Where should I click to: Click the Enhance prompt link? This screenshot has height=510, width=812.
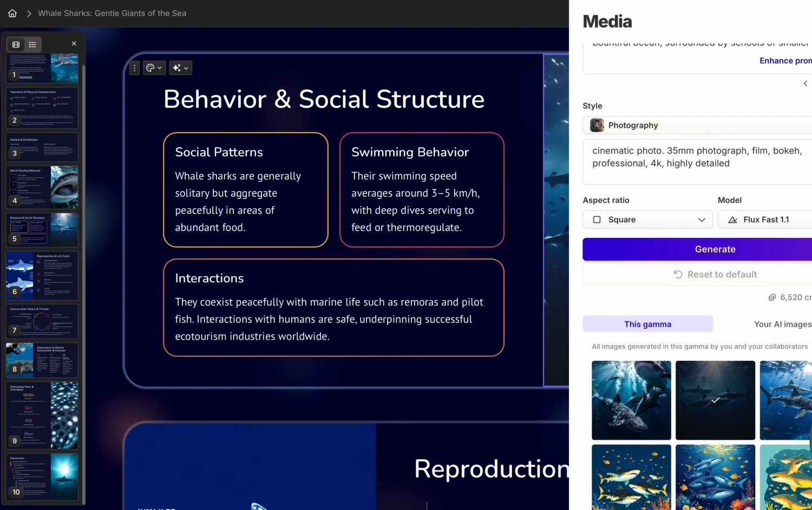785,61
